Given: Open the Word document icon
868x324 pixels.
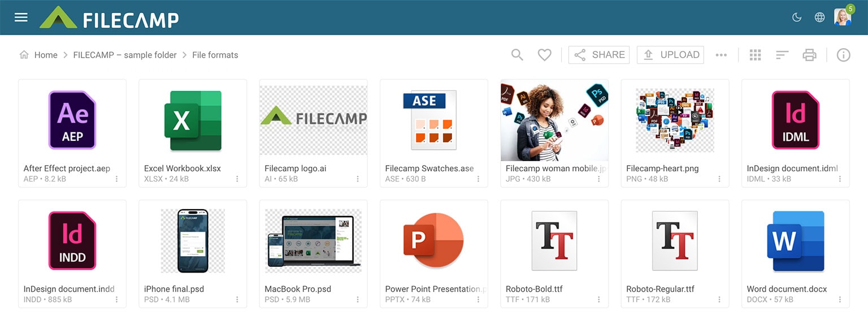Looking at the screenshot, I should coord(796,240).
